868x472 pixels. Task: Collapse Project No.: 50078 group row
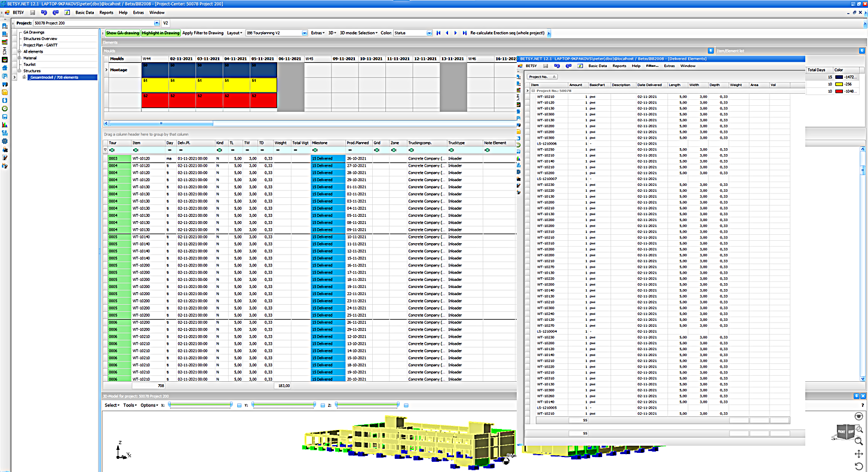coord(533,91)
